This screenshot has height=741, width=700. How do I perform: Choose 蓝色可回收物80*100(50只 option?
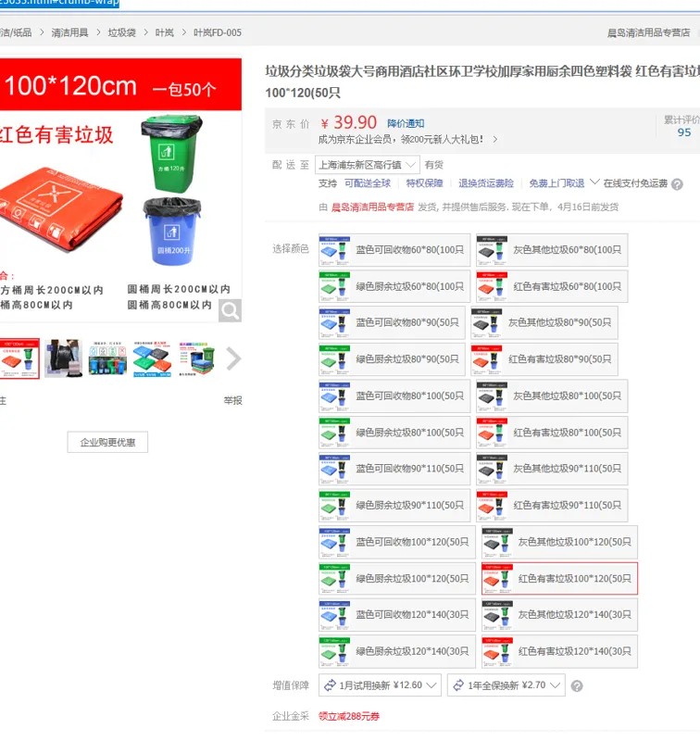click(394, 396)
